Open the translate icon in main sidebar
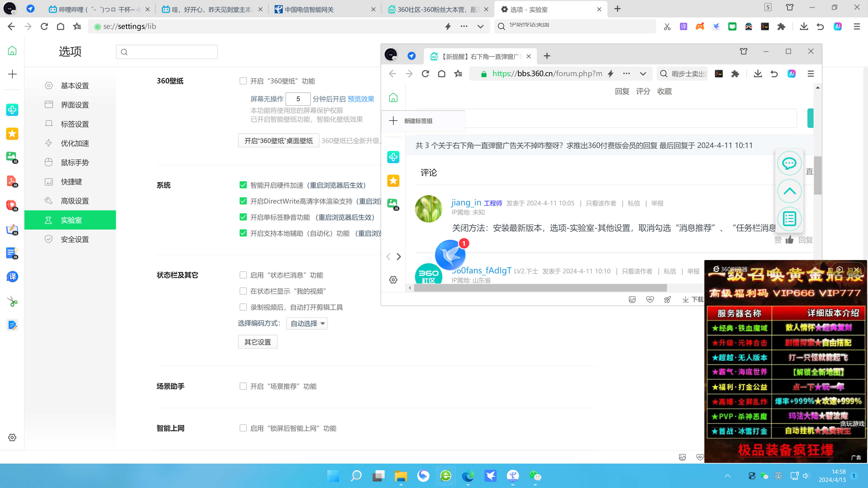 tap(12, 277)
